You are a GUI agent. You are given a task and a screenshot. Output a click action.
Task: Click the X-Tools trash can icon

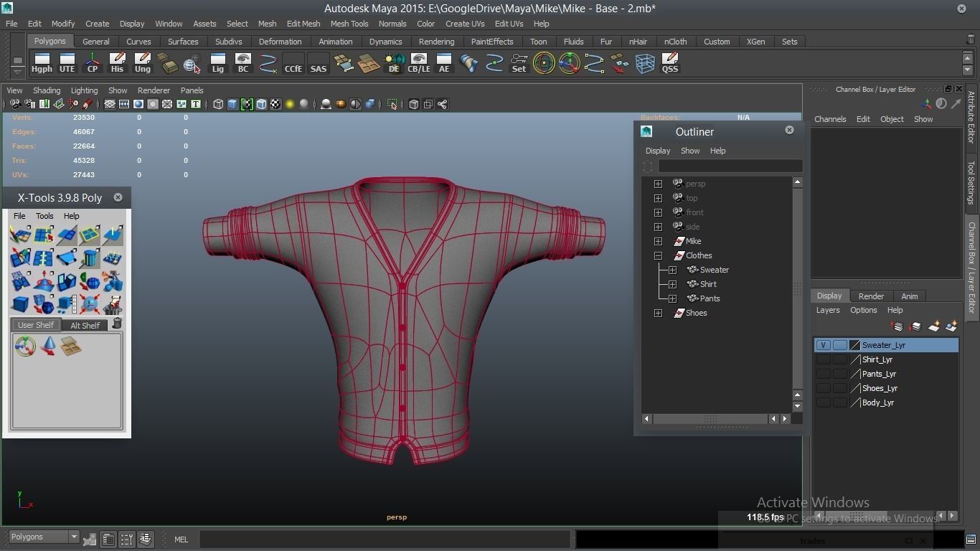pyautogui.click(x=117, y=324)
